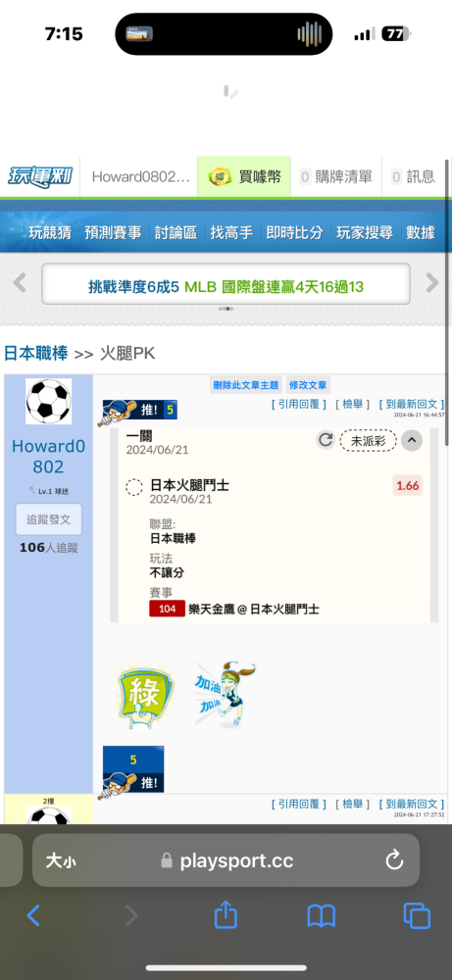The height and width of the screenshot is (980, 452).
Task: Click the blue 推! 5 recommend badge at the top of the post
Action: 139,410
